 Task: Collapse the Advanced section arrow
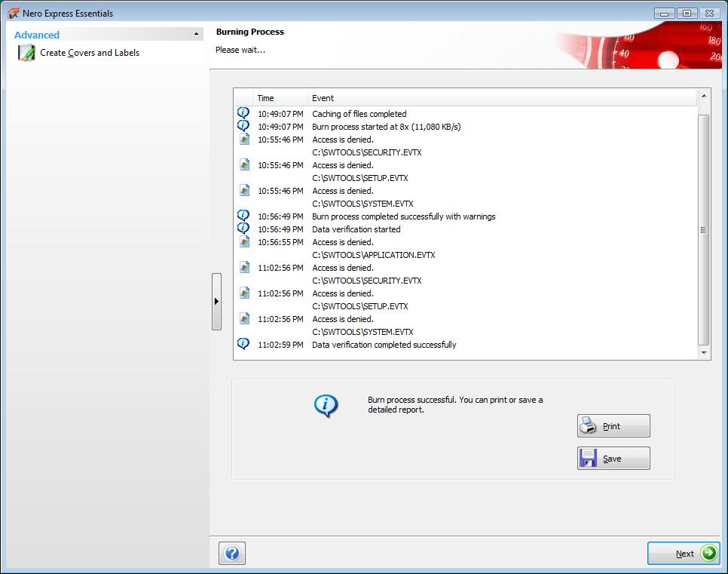tap(196, 34)
